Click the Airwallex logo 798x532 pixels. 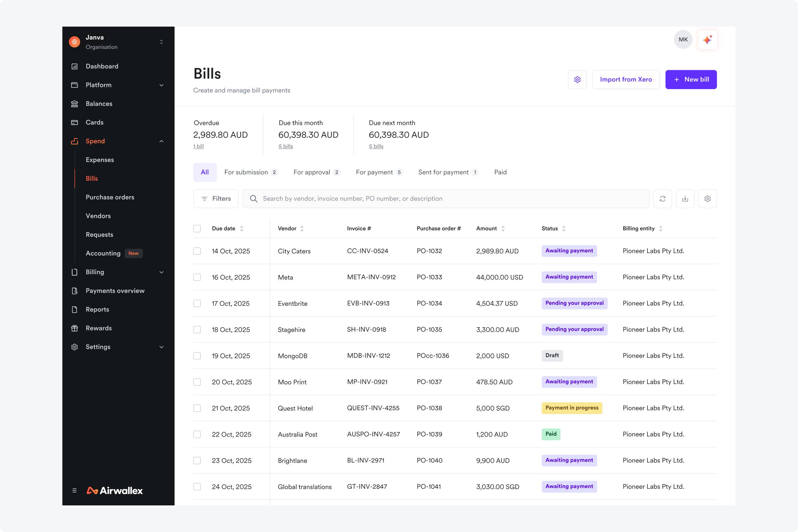pos(115,490)
